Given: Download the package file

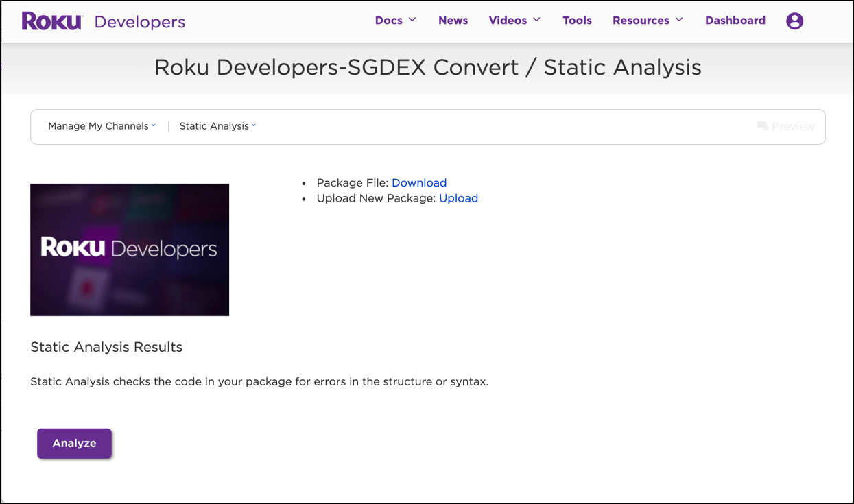Looking at the screenshot, I should coord(419,182).
